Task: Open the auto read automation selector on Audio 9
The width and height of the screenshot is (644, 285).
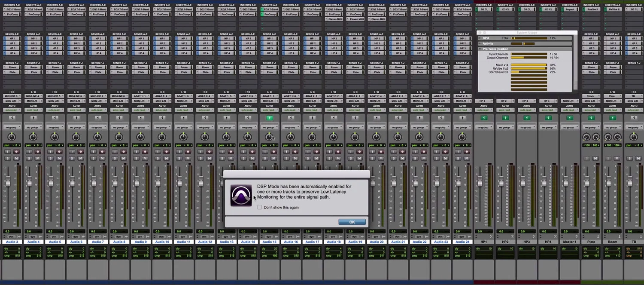Action: coord(141,110)
